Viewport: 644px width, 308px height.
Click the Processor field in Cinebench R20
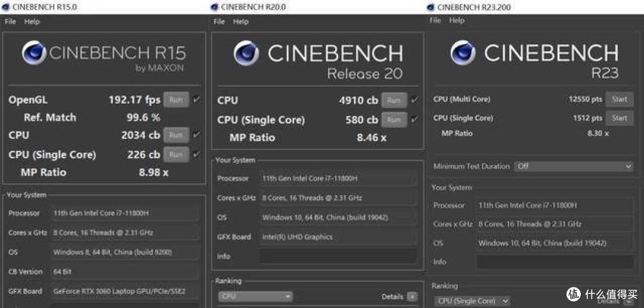(338, 178)
